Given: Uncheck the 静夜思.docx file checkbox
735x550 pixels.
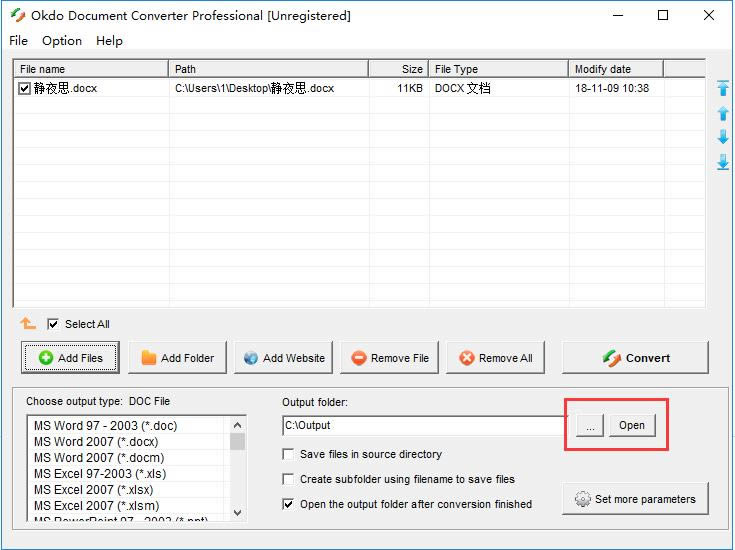Looking at the screenshot, I should [25, 89].
